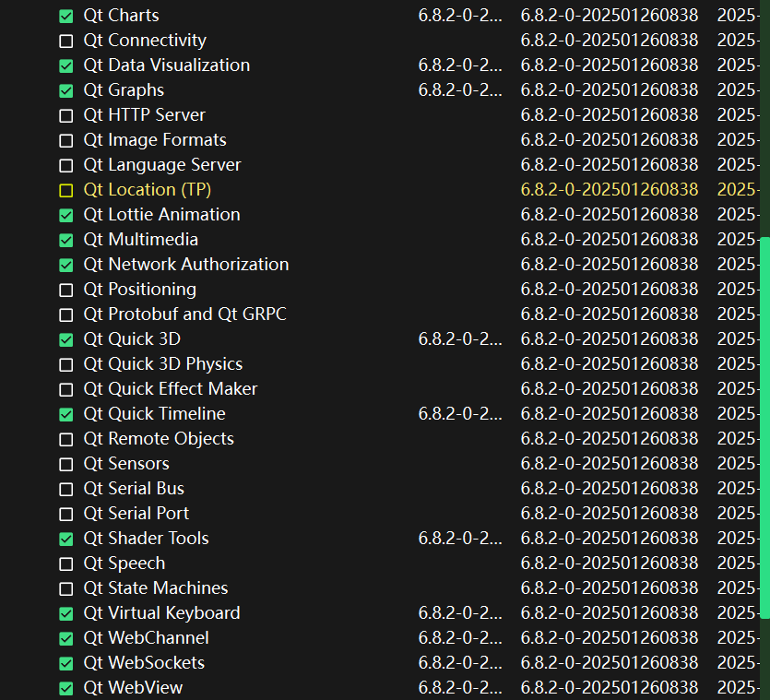
Task: Click the Qt Image Formats label
Action: (x=155, y=140)
